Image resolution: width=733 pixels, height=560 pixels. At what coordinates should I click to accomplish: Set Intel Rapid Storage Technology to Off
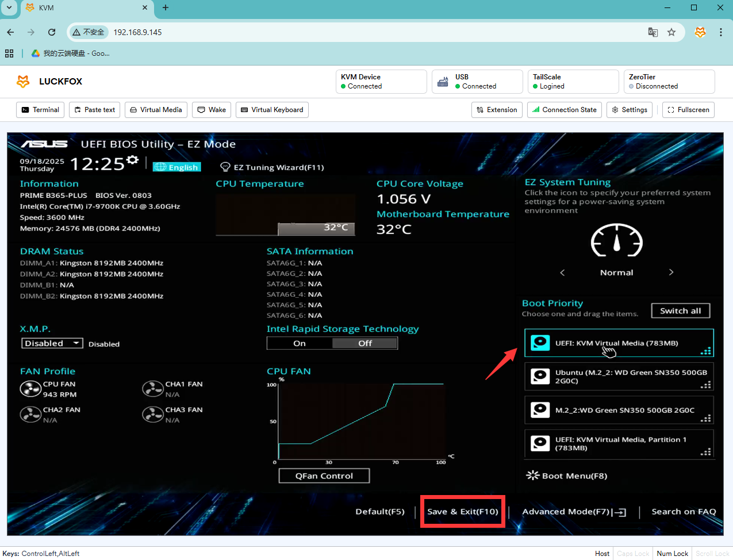365,343
